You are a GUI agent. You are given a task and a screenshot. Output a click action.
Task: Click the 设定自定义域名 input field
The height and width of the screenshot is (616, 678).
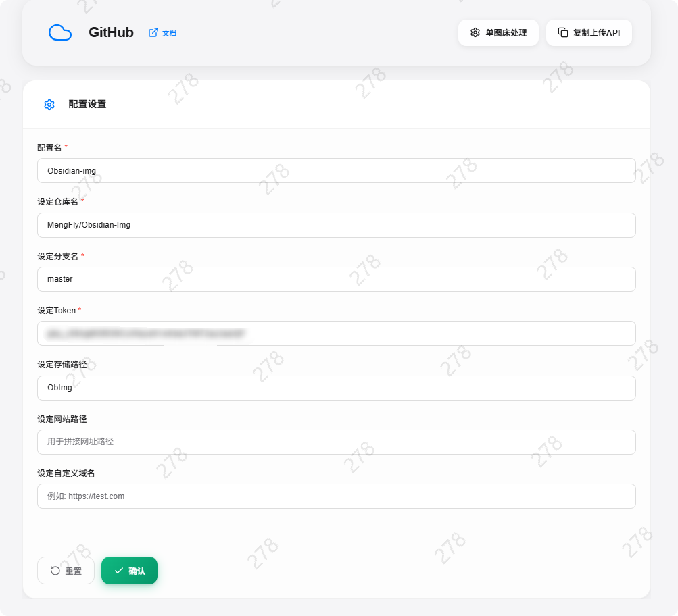coord(336,496)
